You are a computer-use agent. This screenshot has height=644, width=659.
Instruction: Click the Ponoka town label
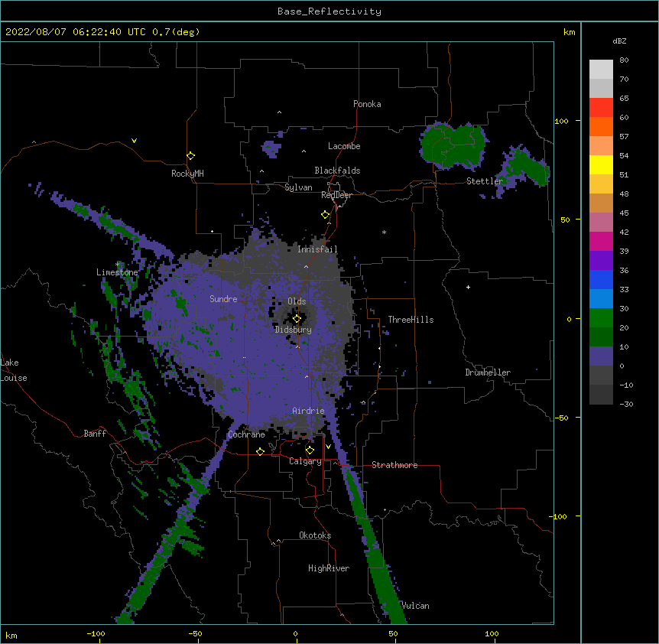tap(367, 104)
